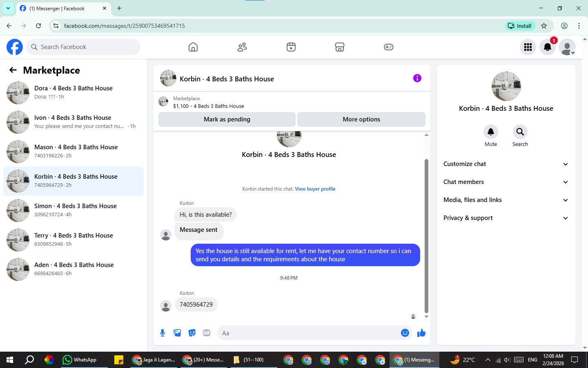Open the Facebook home icon
Screen dimensions: 588x368
pyautogui.click(x=193, y=47)
